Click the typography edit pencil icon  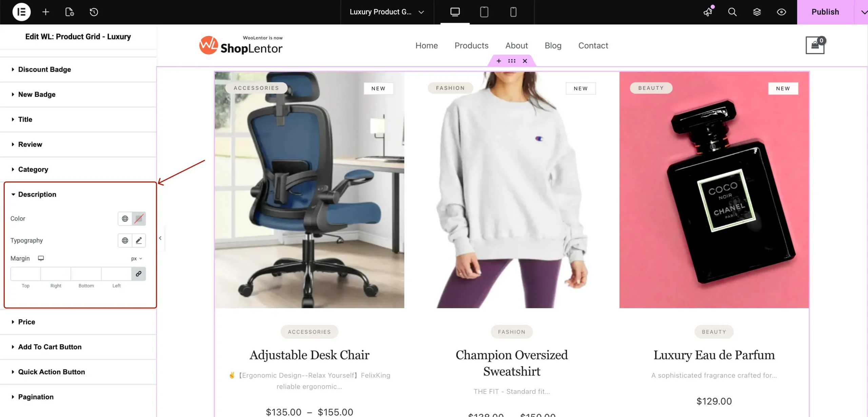point(139,241)
